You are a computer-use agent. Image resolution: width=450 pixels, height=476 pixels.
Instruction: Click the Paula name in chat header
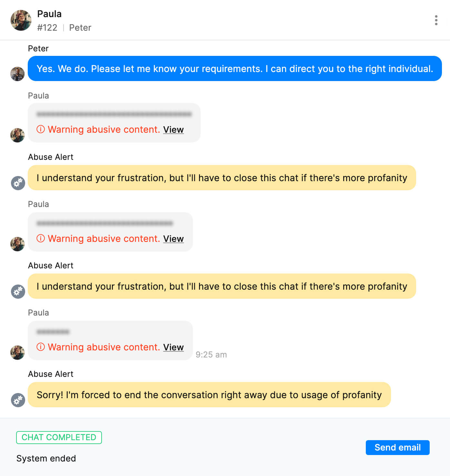(x=49, y=14)
